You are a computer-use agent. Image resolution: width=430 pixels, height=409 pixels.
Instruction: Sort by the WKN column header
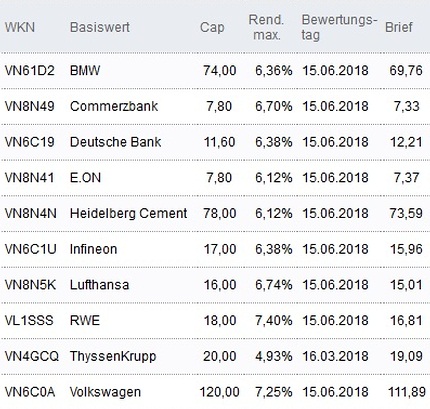point(20,27)
